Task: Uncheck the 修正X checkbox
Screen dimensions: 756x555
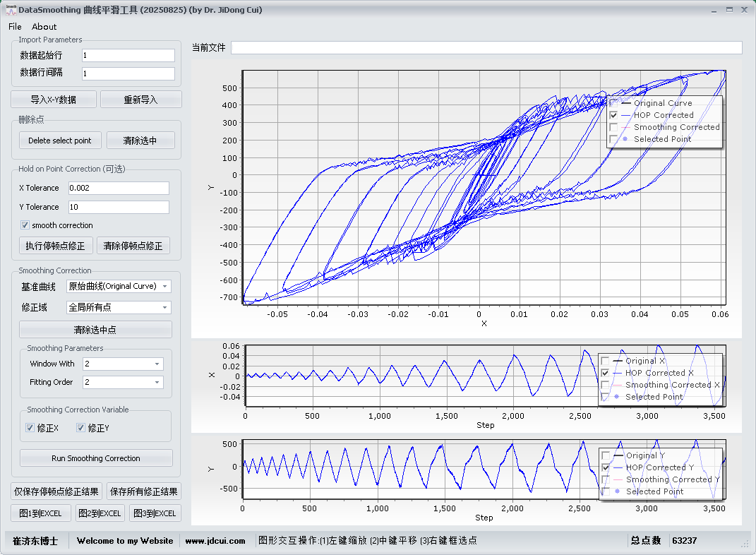Action: click(30, 428)
